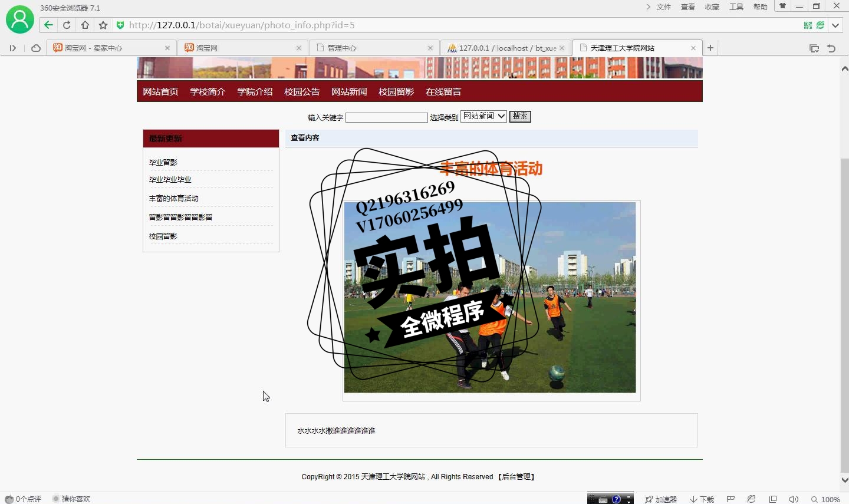This screenshot has width=849, height=504.
Task: Open the 收藏 menu
Action: [x=712, y=7]
